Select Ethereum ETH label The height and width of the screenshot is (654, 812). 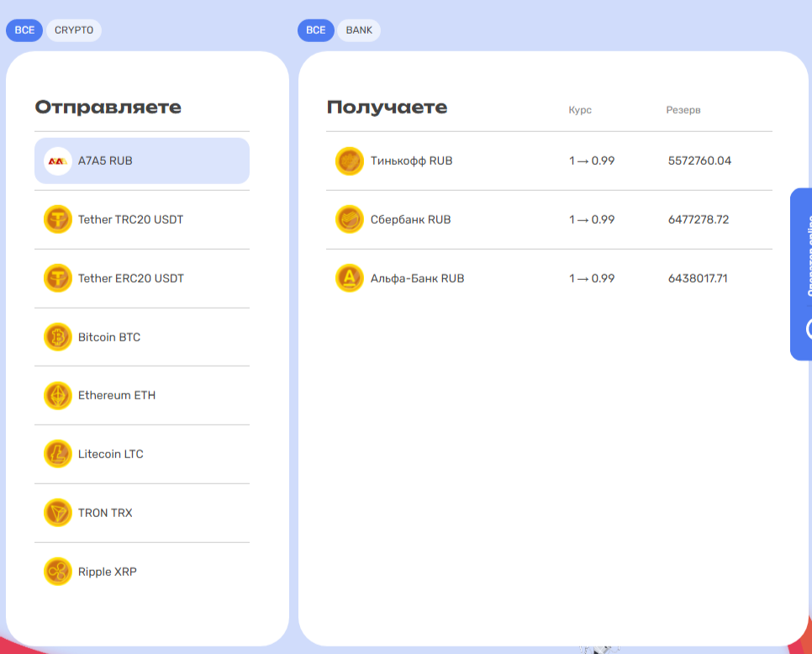coord(117,396)
